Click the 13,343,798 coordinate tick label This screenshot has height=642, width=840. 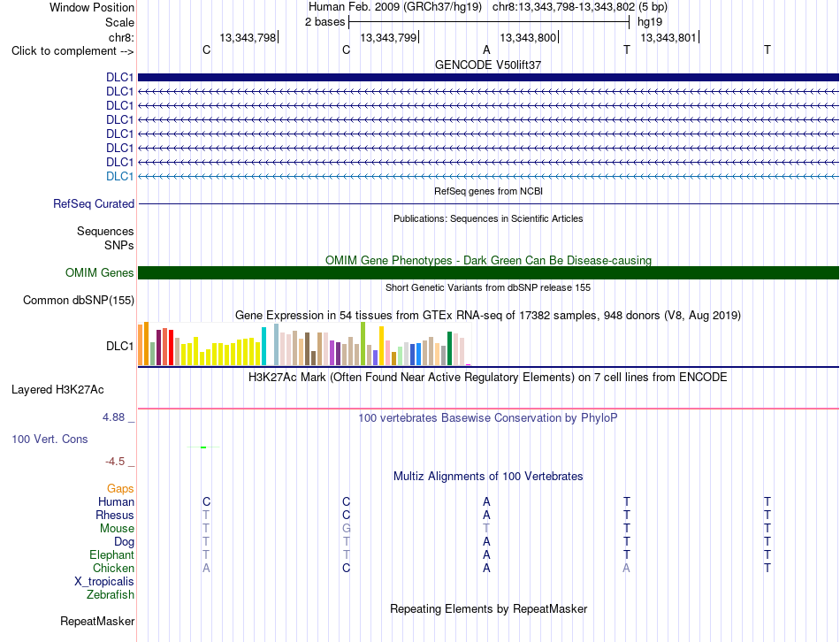tap(248, 37)
